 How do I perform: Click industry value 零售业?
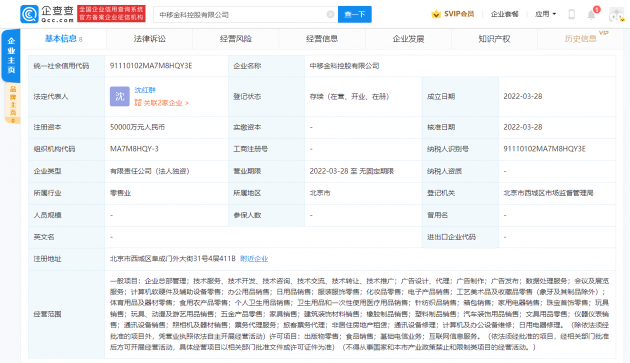(x=121, y=193)
